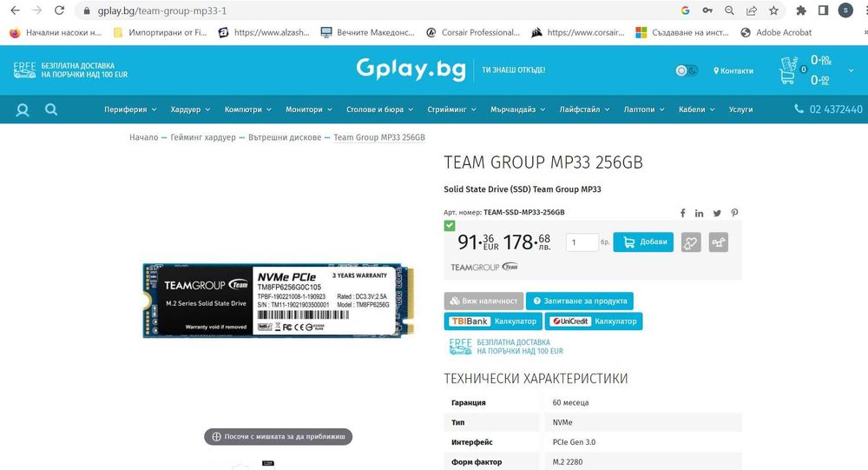Open the alzash bookmark
The height and width of the screenshot is (470, 868).
pos(264,33)
